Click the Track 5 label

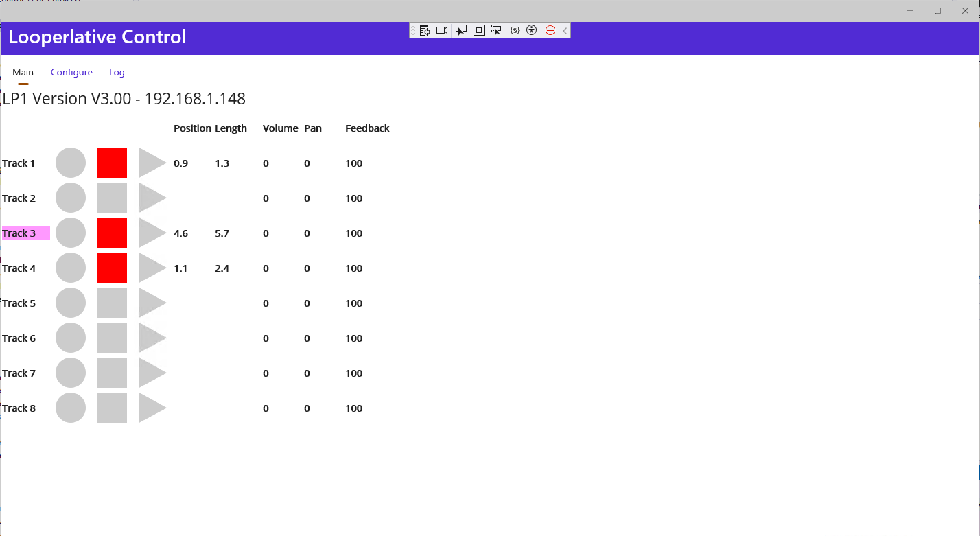tap(19, 303)
